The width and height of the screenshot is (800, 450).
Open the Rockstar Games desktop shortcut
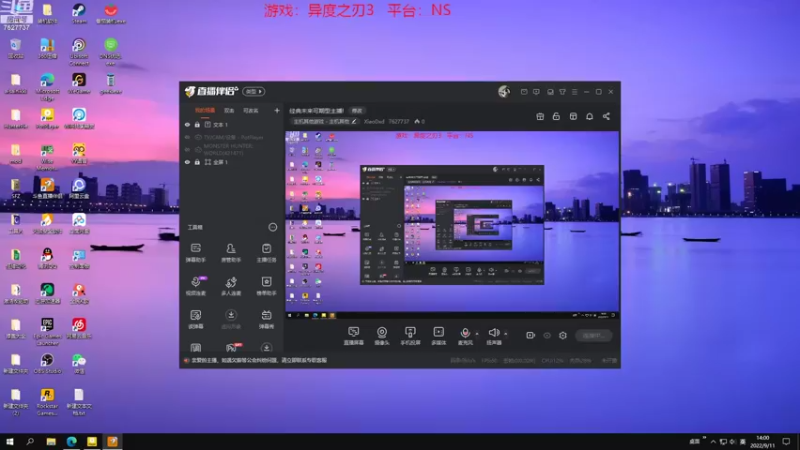pyautogui.click(x=47, y=402)
